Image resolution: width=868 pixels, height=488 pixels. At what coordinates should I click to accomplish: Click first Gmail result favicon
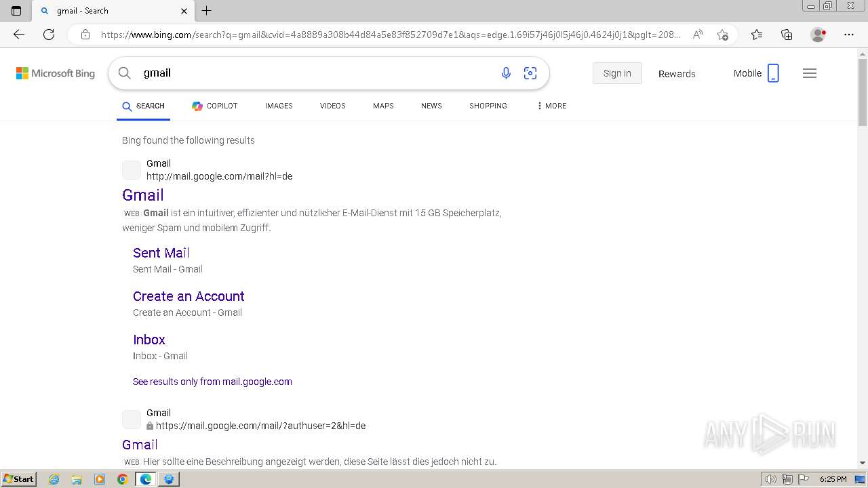pyautogui.click(x=132, y=170)
